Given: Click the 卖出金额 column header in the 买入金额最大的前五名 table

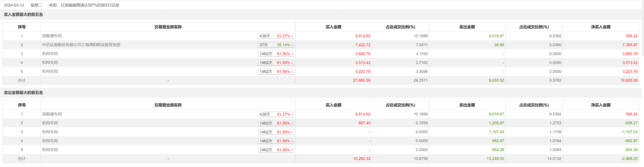Looking at the screenshot, I should point(467,27).
